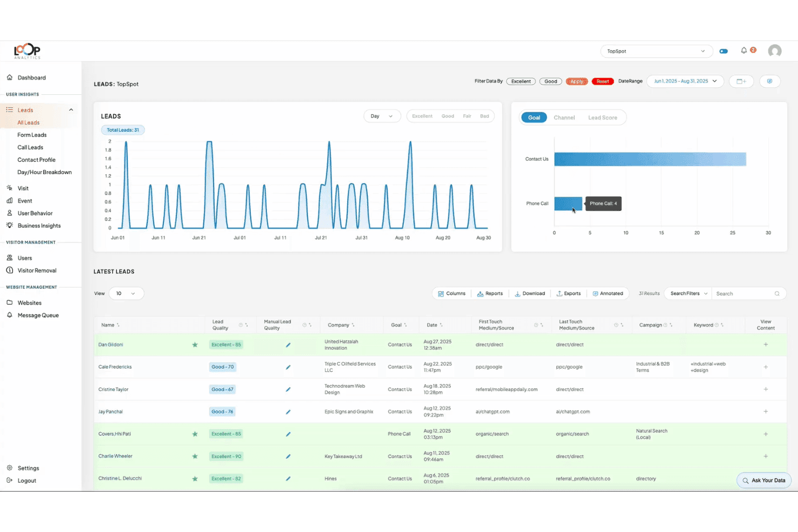Edit manual lead quality for Dan Gildoni
This screenshot has height=532, width=798.
pyautogui.click(x=288, y=345)
